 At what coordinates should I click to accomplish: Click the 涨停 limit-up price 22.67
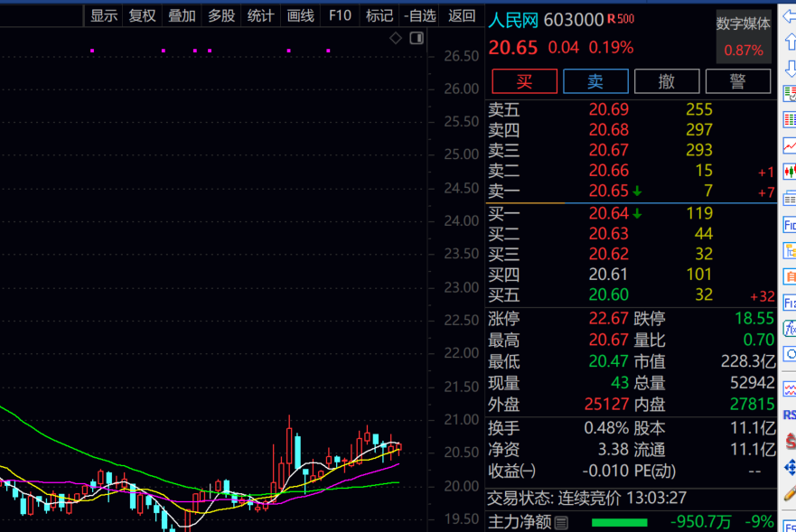(x=609, y=319)
